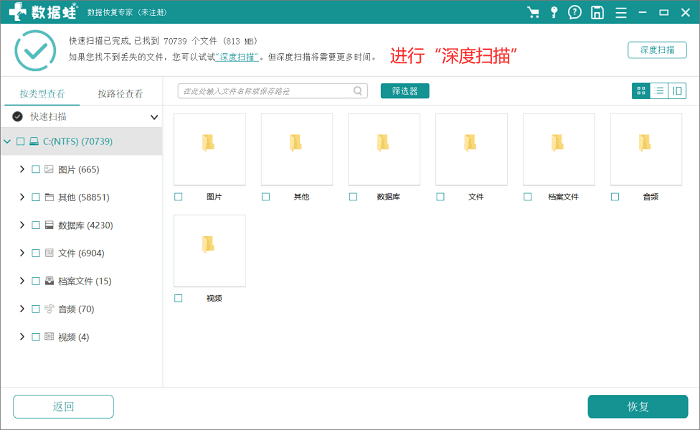
Task: Click the 数据蛙 app logo
Action: [43, 12]
